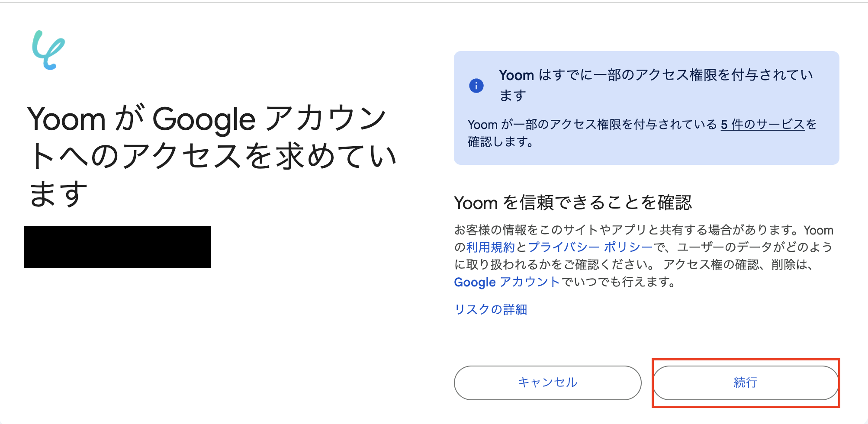Click the でいつでも行えます text
The width and height of the screenshot is (868, 424).
tap(618, 282)
